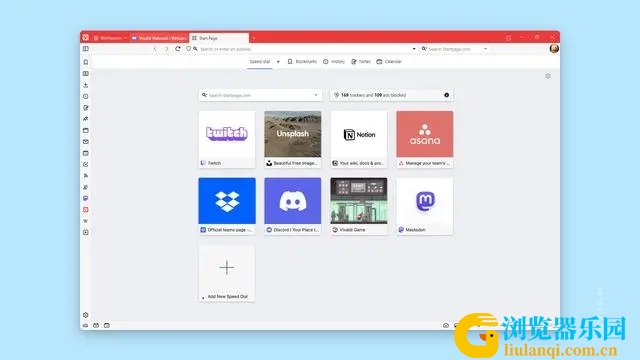The height and width of the screenshot is (360, 640).
Task: Switch to the Bookmarks start page tab
Action: (x=302, y=62)
